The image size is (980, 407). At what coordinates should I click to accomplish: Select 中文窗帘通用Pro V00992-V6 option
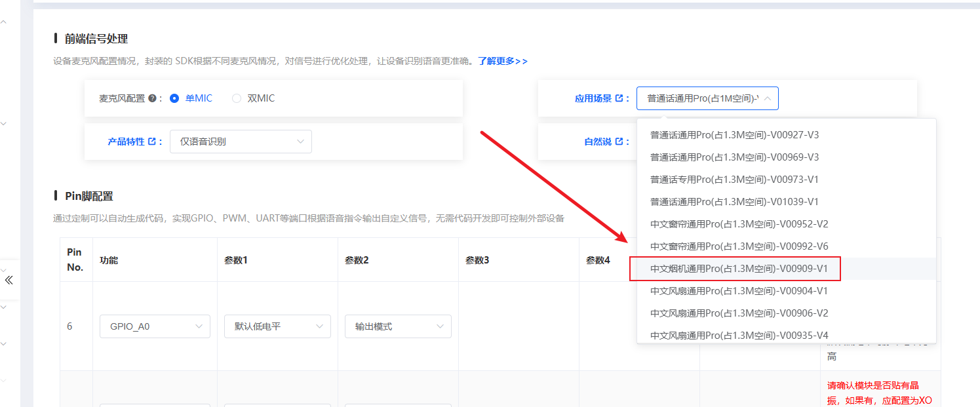tap(739, 246)
